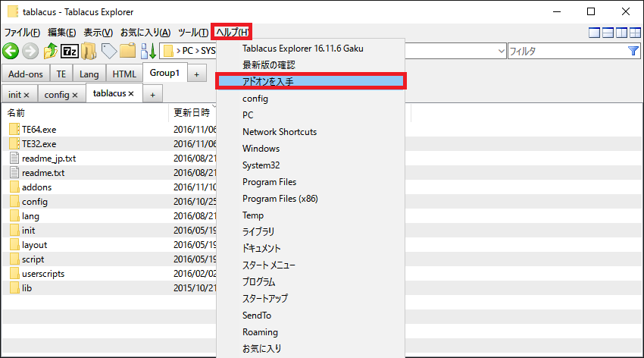
Task: Switch to the Add-ons tab
Action: (26, 74)
